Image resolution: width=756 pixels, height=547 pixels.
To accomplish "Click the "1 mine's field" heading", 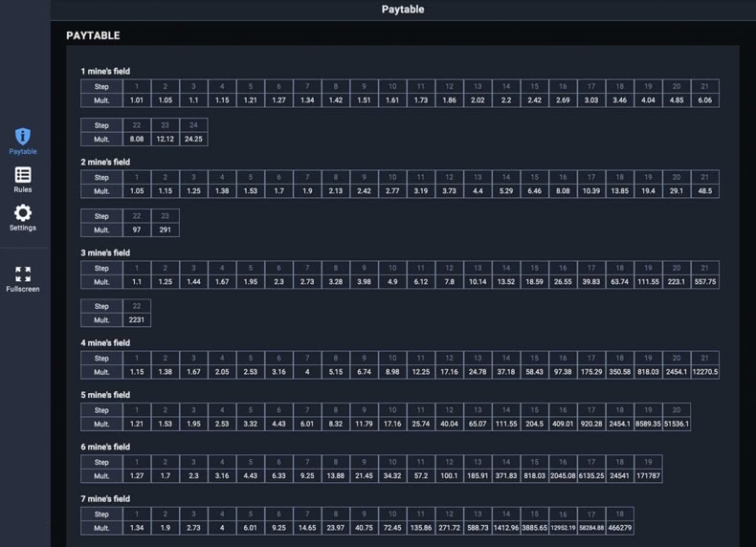I will pos(105,72).
